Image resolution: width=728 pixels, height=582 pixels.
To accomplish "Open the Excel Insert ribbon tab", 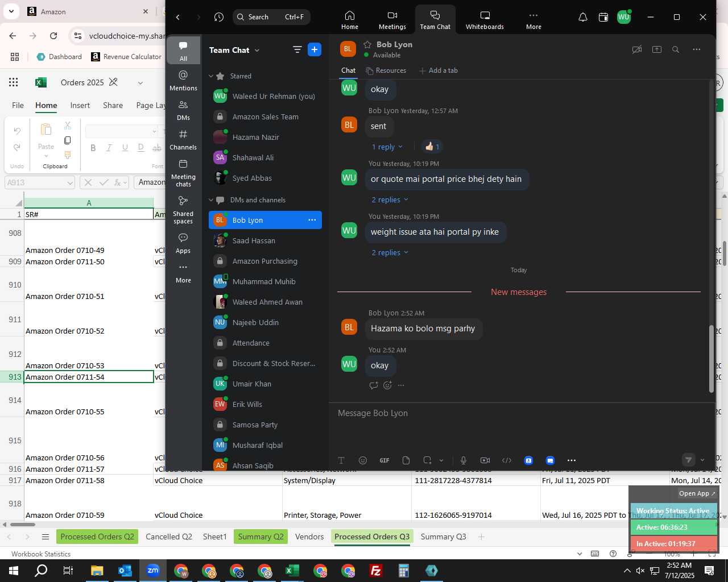I will [x=80, y=105].
